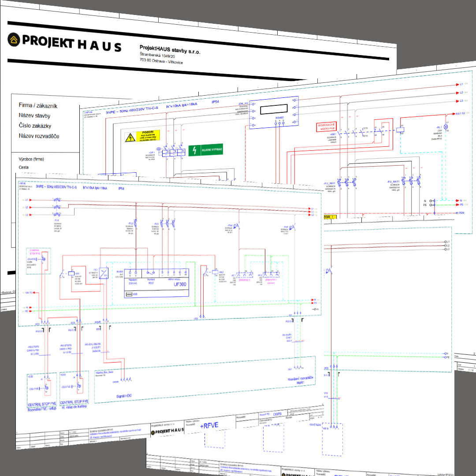476x476 pixels.
Task: Click the magenta "CENTRAL STOP FVE" label
Action: point(35,251)
